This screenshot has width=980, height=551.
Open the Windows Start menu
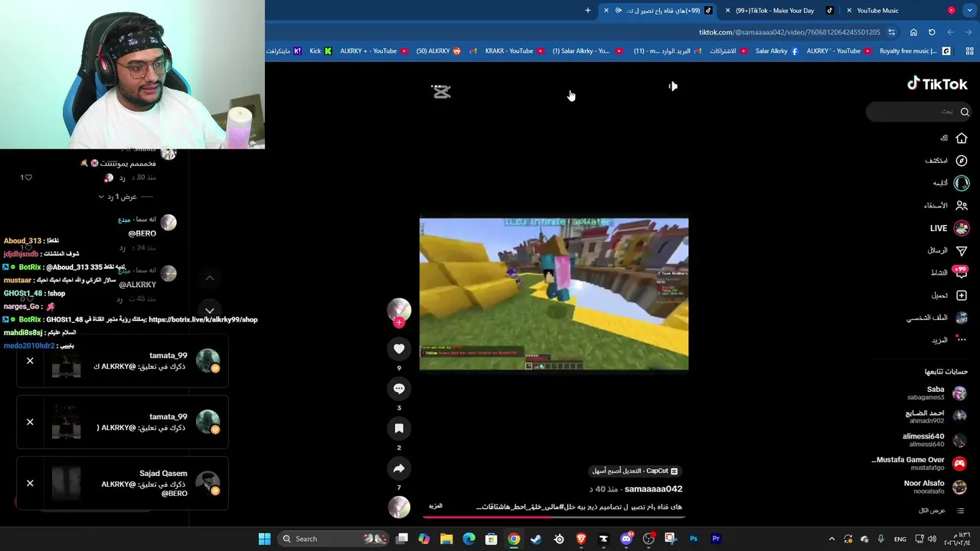click(264, 539)
